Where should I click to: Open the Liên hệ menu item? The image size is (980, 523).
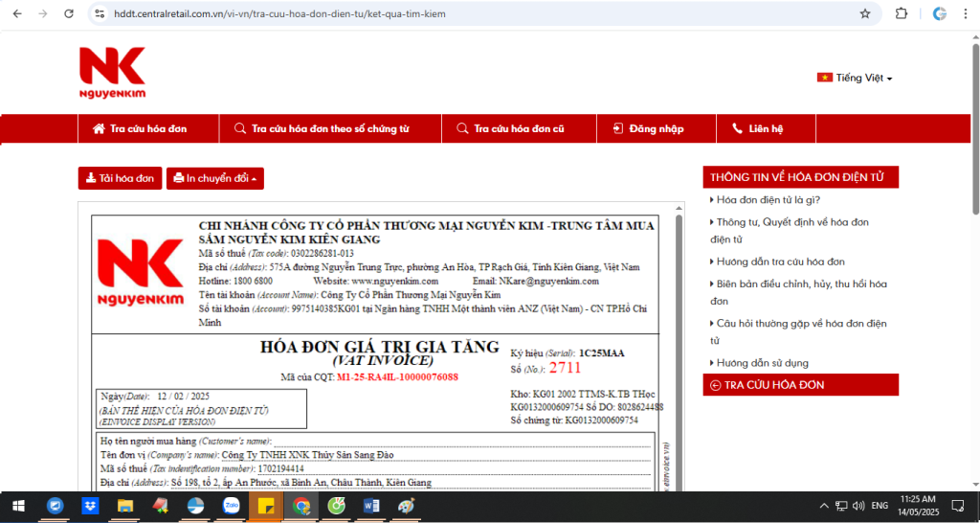tap(766, 129)
